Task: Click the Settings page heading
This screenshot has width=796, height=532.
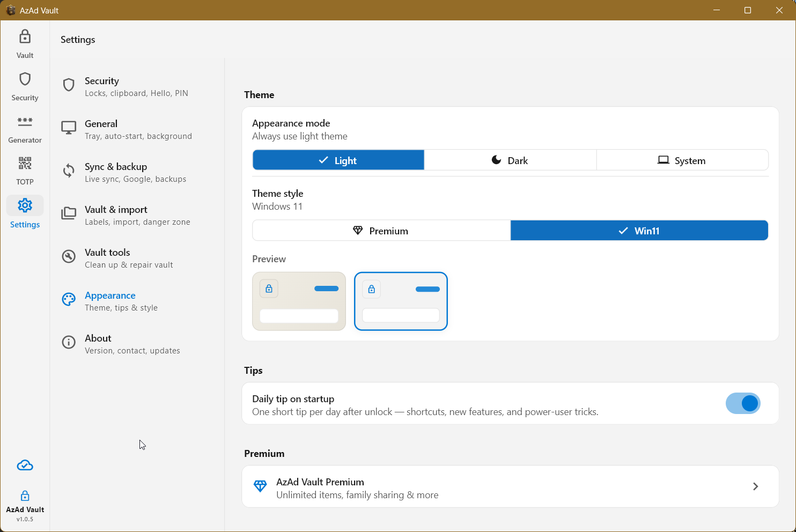Action: [x=78, y=40]
